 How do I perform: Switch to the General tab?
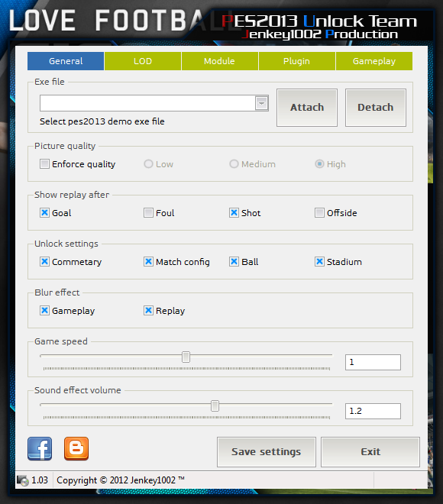(x=66, y=61)
